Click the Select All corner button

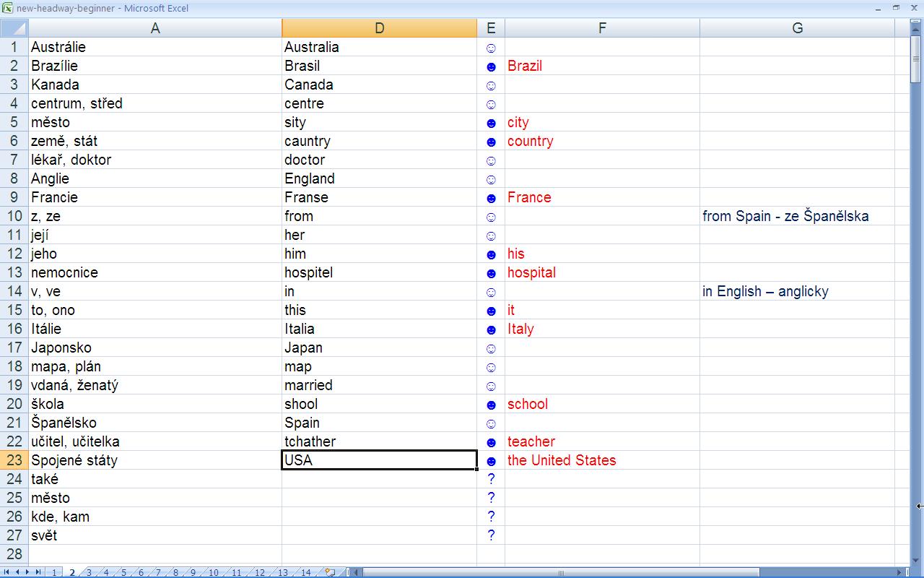[14, 27]
